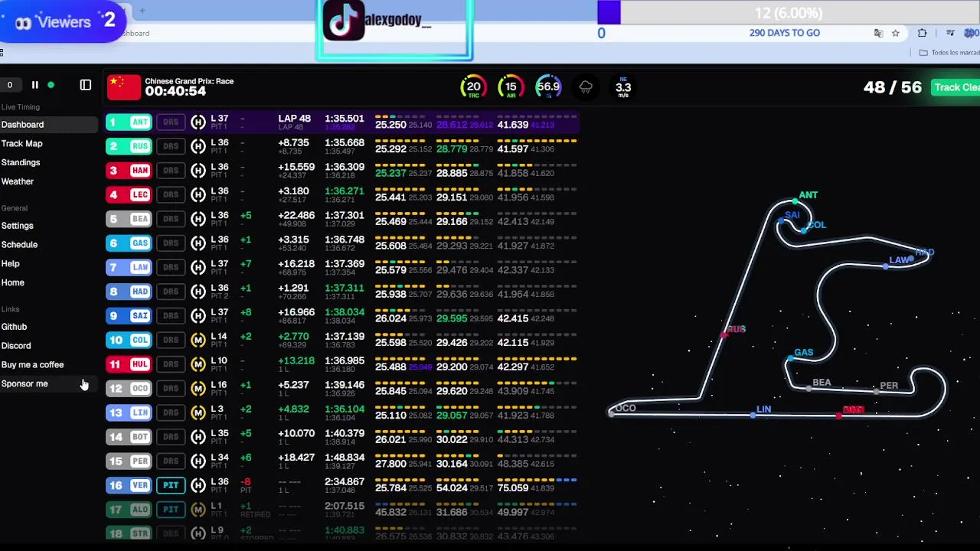Click hard tyre icon in RUS row
The image size is (980, 551).
(198, 145)
